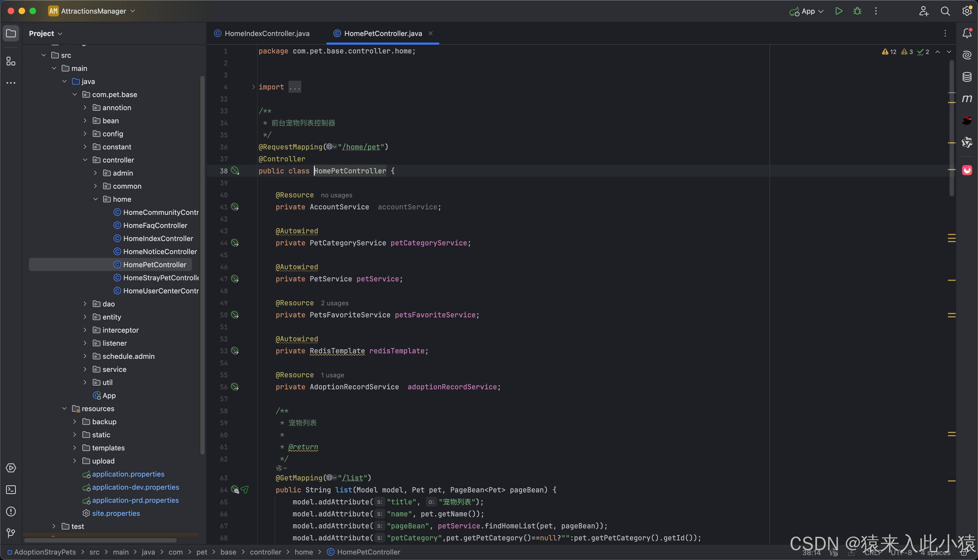
Task: Click the class gutter icon on line 38
Action: pyautogui.click(x=235, y=171)
